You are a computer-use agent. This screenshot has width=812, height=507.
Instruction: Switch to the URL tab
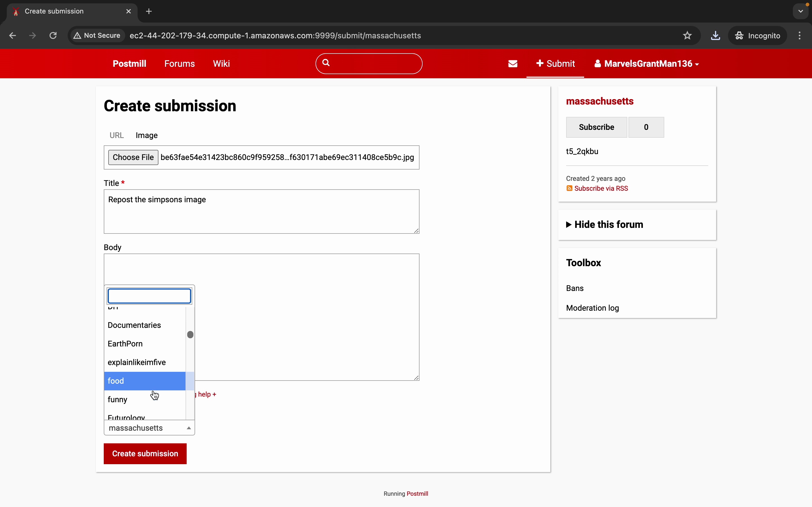click(116, 135)
